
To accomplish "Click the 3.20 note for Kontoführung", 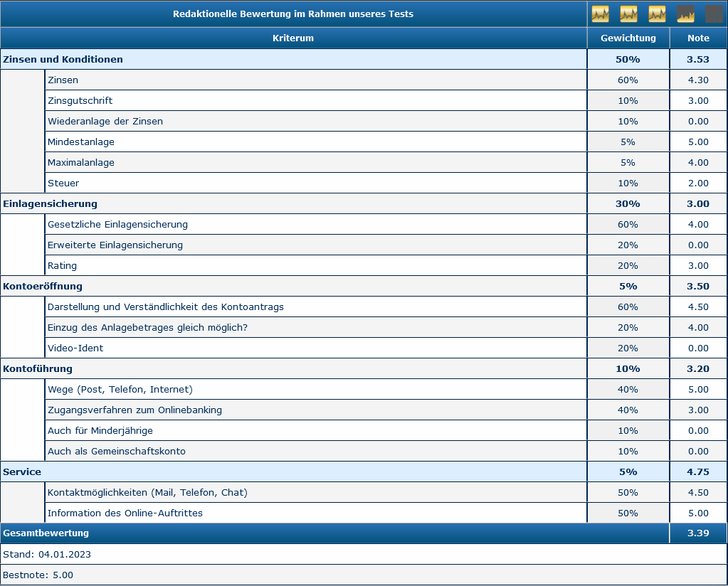I will [x=698, y=369].
